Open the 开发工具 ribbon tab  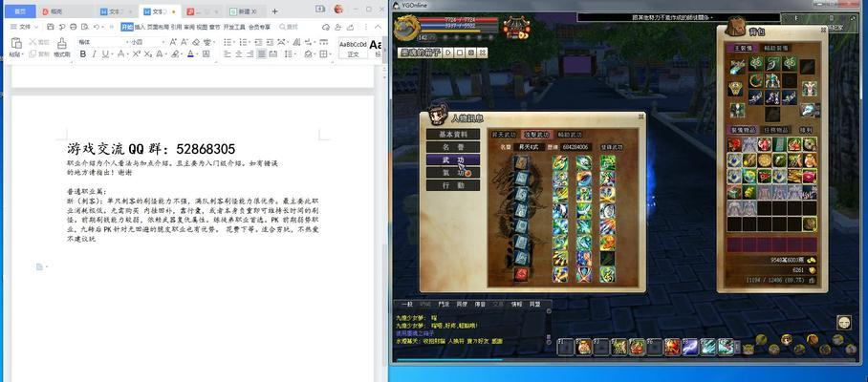[x=234, y=27]
